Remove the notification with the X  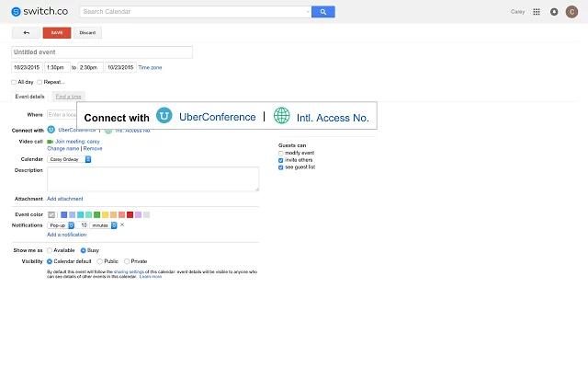point(122,224)
